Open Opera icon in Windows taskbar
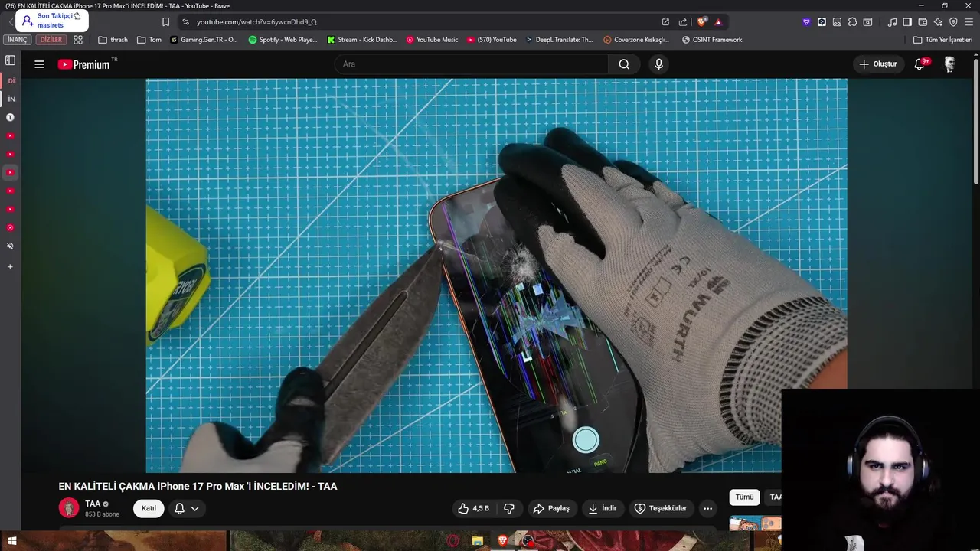 pos(453,542)
